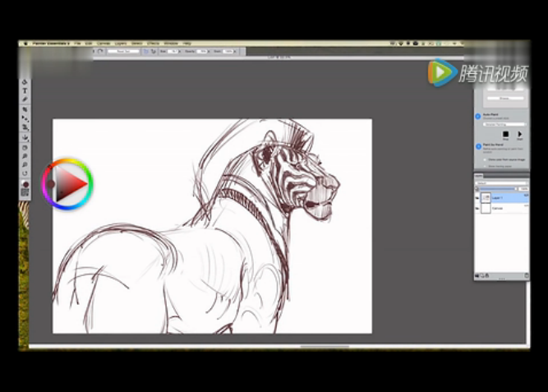
Task: Click the Size value field
Action: coord(173,52)
